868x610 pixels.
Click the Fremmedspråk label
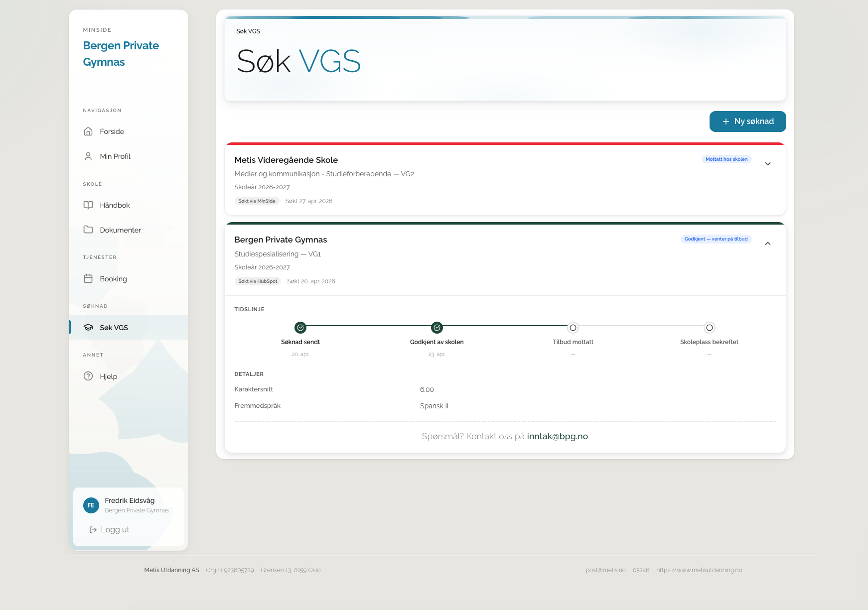258,406
